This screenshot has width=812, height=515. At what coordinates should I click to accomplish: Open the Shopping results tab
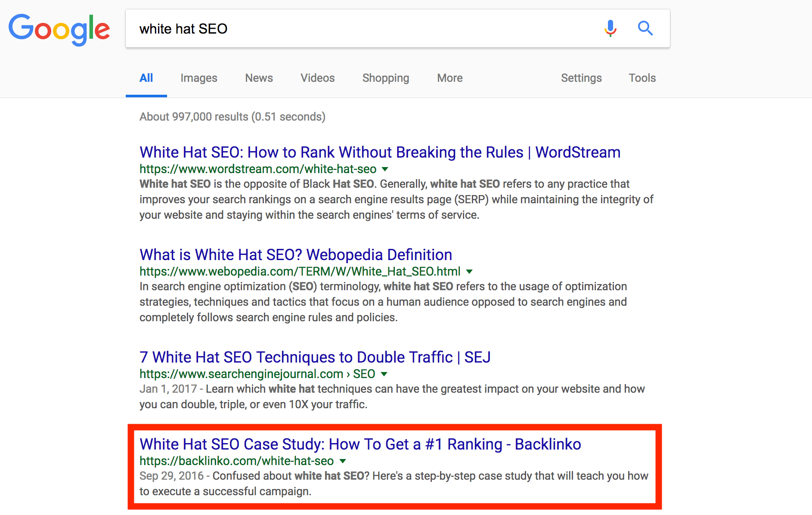[385, 78]
